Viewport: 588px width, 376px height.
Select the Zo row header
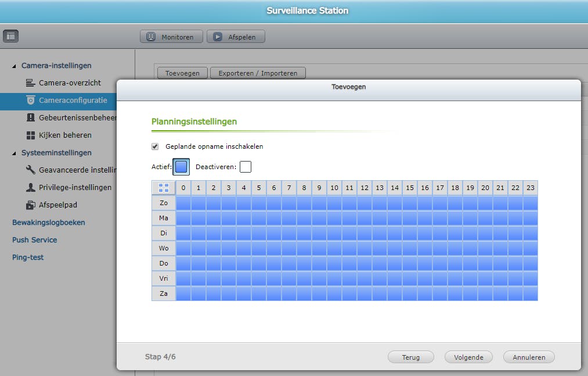(164, 203)
